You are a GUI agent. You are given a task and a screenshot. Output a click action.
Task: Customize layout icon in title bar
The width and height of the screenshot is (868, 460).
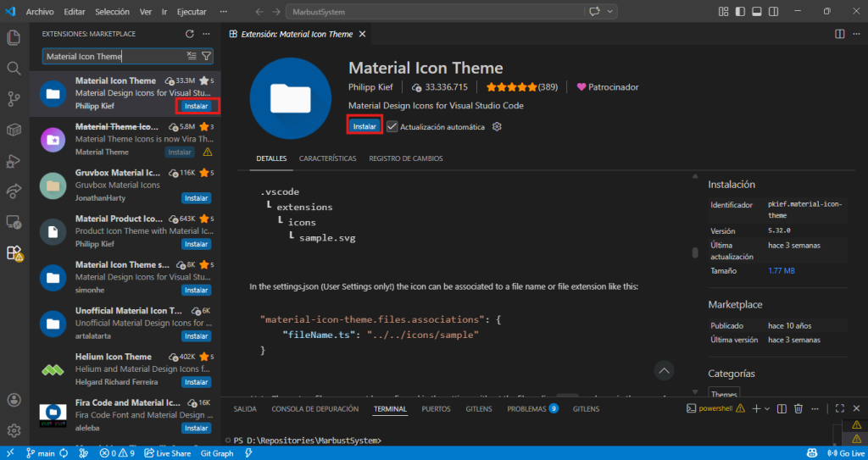[x=723, y=12]
